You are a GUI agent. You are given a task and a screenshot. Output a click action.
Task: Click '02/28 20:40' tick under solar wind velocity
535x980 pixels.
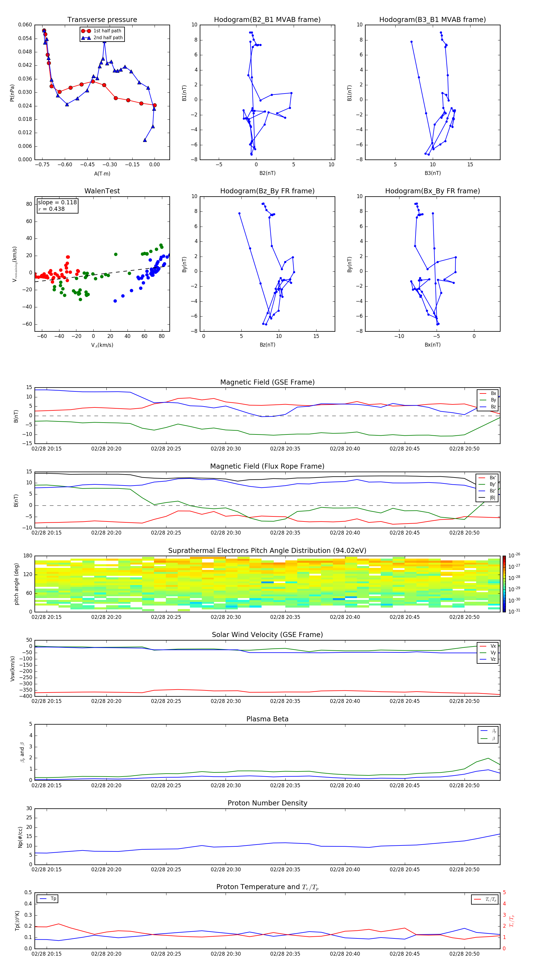pos(345,701)
